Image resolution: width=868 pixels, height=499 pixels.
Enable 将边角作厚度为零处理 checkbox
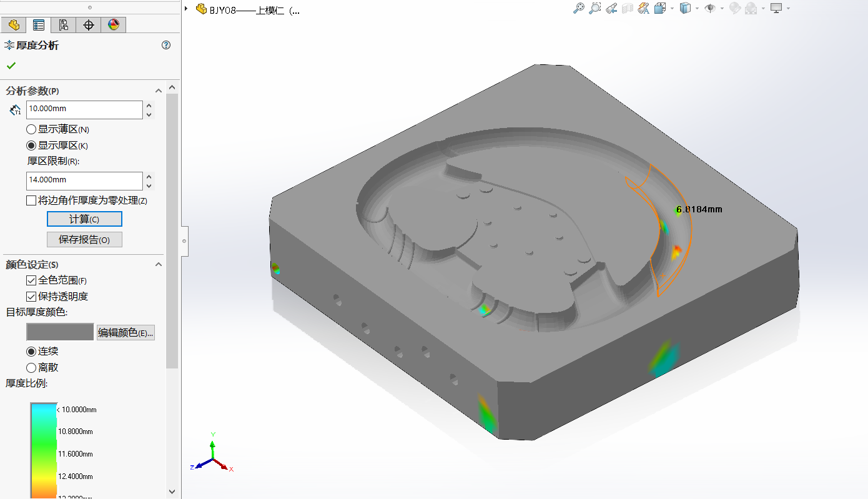coord(31,200)
